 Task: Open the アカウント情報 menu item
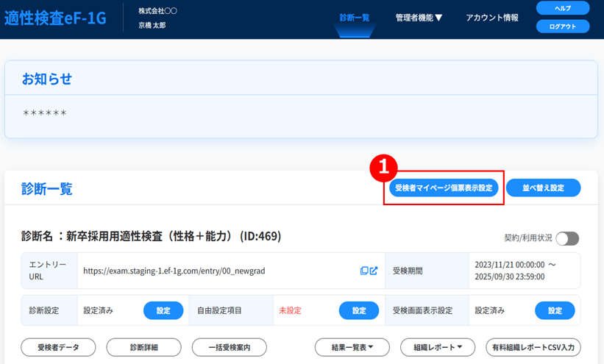[492, 18]
